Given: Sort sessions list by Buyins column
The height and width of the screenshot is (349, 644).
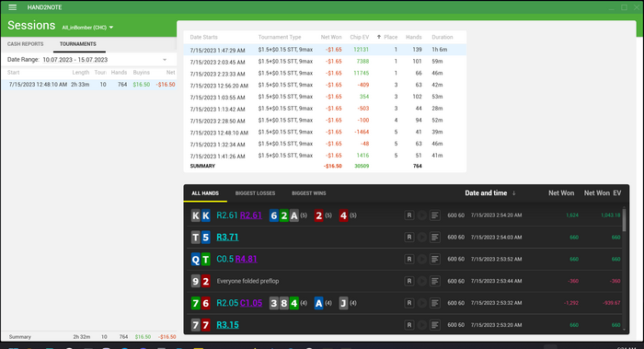Looking at the screenshot, I should [x=142, y=73].
